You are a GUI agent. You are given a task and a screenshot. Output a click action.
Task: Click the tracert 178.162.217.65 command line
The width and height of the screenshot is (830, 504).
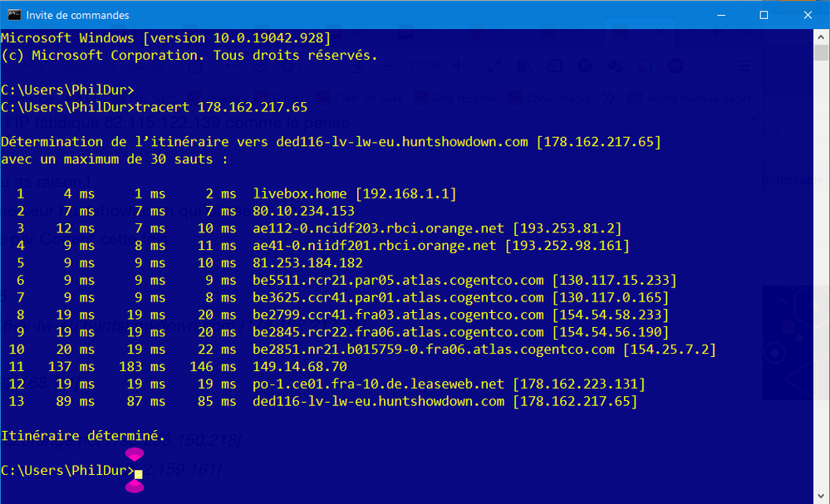pos(220,107)
